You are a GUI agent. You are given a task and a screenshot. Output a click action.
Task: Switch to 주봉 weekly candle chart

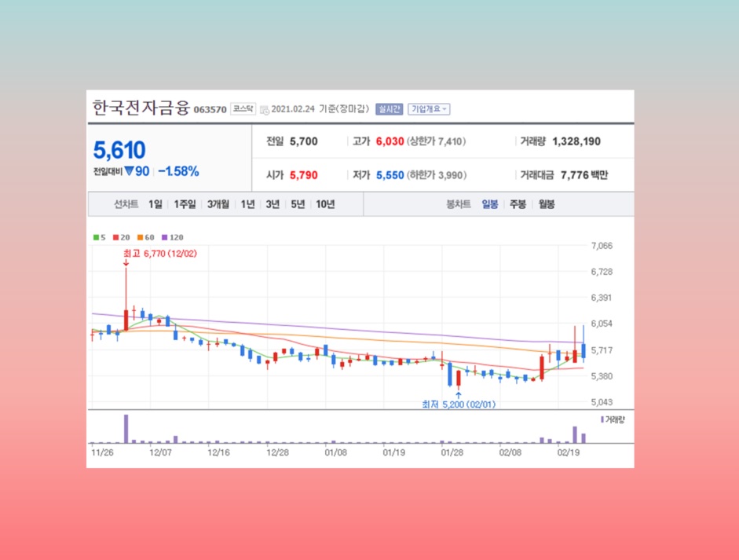(x=518, y=204)
